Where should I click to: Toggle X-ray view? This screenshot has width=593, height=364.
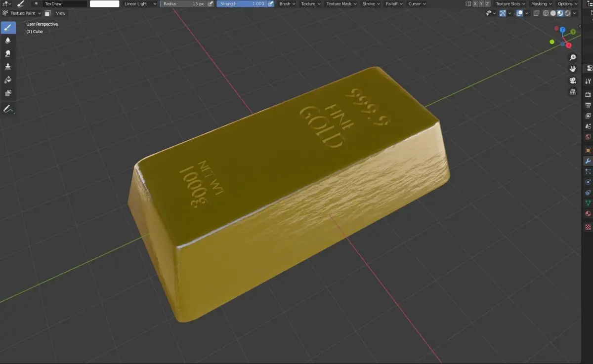pyautogui.click(x=537, y=13)
